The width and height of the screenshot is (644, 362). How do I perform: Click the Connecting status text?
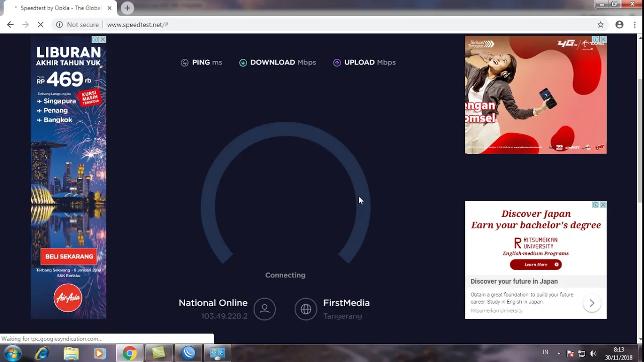coord(285,275)
